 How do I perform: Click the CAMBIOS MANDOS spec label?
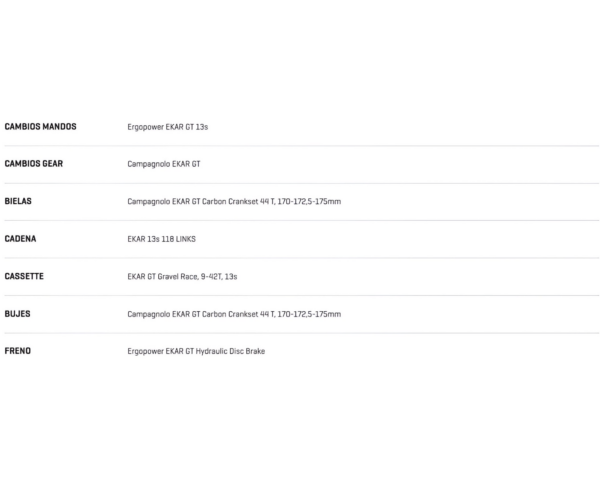(x=40, y=127)
